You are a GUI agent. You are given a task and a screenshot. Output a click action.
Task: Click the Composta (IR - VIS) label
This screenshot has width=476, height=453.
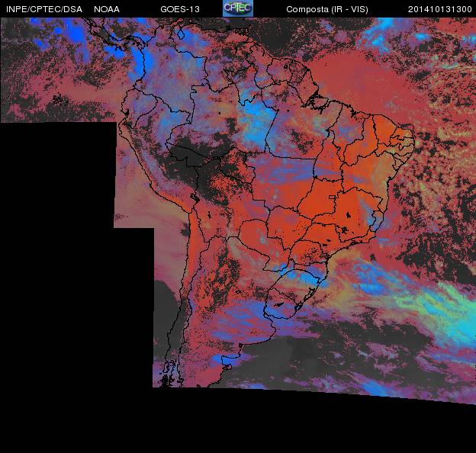[327, 9]
